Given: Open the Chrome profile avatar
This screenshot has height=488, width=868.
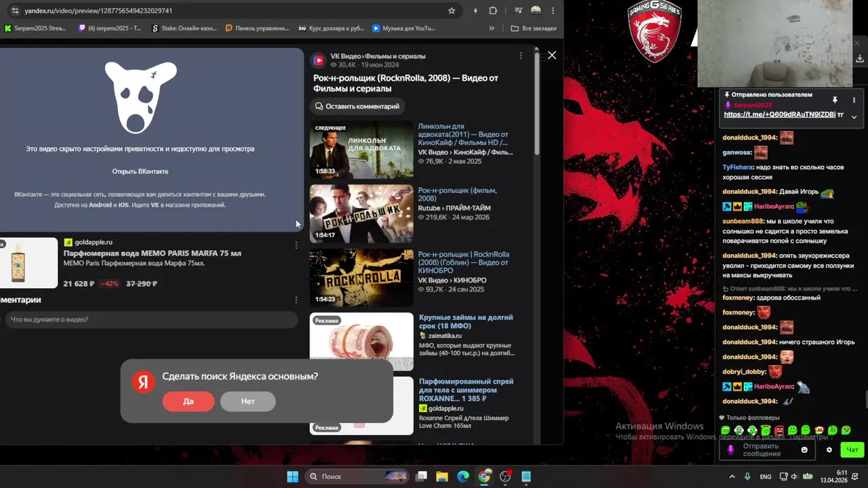Looking at the screenshot, I should 536,11.
